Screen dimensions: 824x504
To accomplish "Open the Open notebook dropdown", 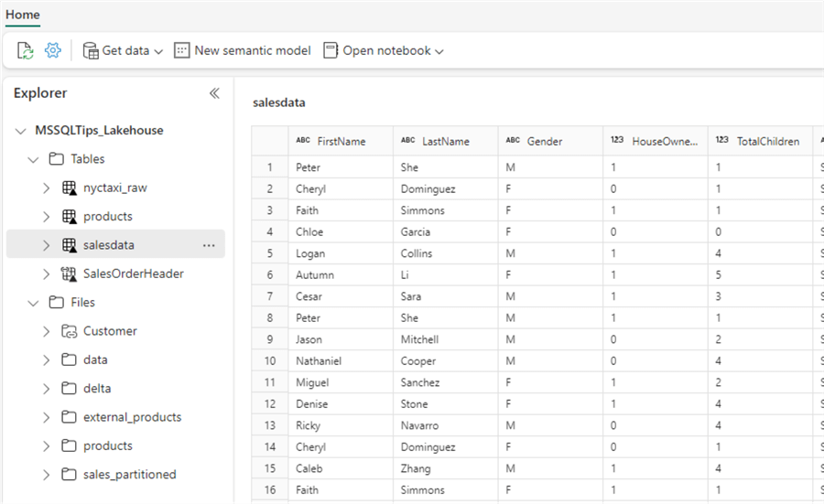I will click(x=384, y=51).
